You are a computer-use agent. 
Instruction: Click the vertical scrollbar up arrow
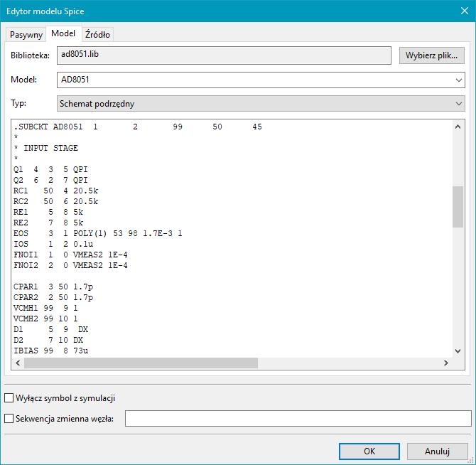(x=458, y=127)
